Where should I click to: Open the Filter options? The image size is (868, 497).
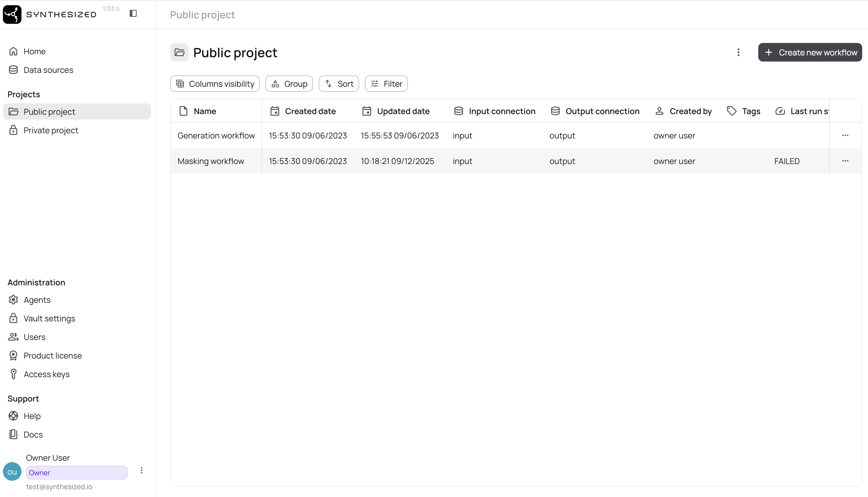coord(386,84)
